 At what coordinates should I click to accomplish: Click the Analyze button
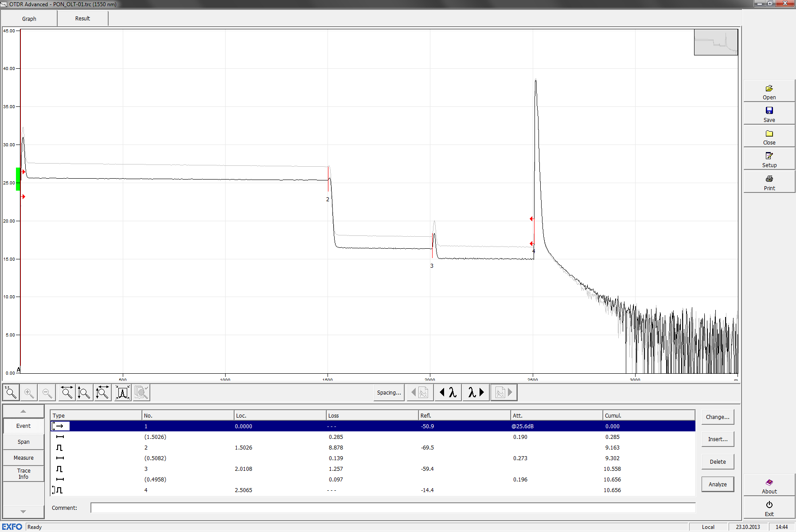(x=718, y=485)
